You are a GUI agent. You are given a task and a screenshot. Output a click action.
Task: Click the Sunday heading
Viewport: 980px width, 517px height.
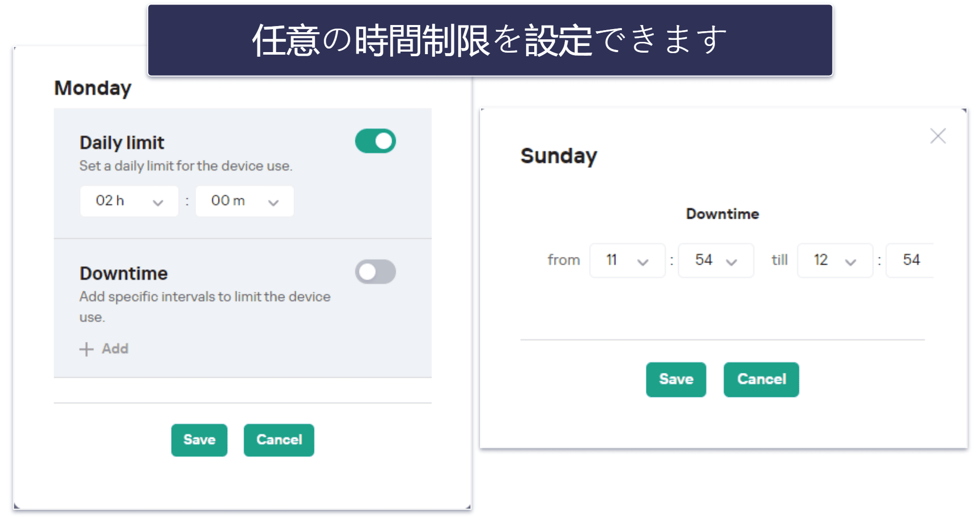pos(559,156)
